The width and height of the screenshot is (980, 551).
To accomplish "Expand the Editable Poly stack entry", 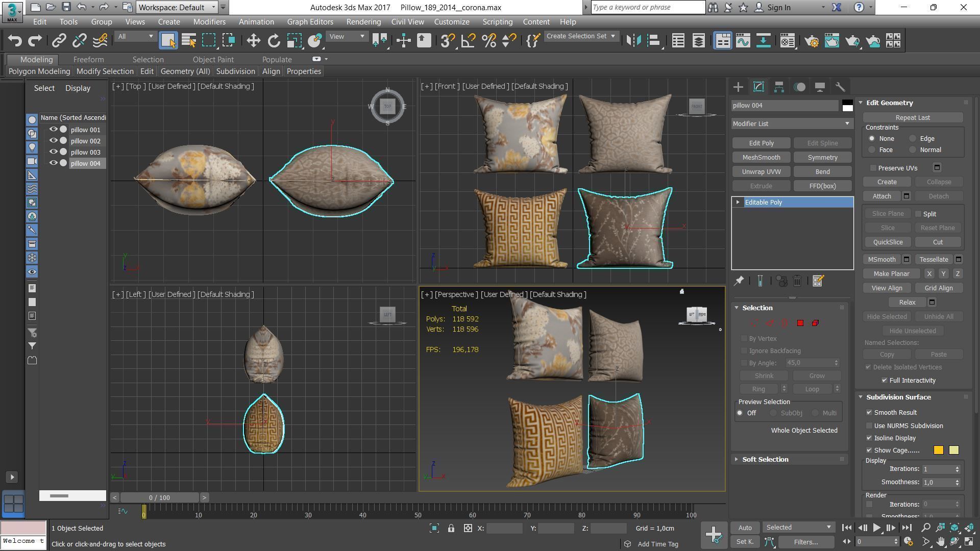I will coord(738,203).
